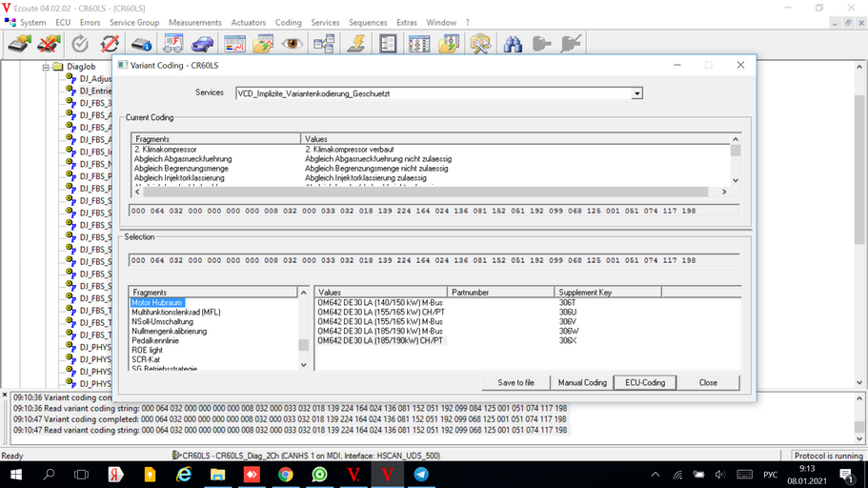Open File Explorer from the taskbar
The image size is (868, 488).
point(217,475)
